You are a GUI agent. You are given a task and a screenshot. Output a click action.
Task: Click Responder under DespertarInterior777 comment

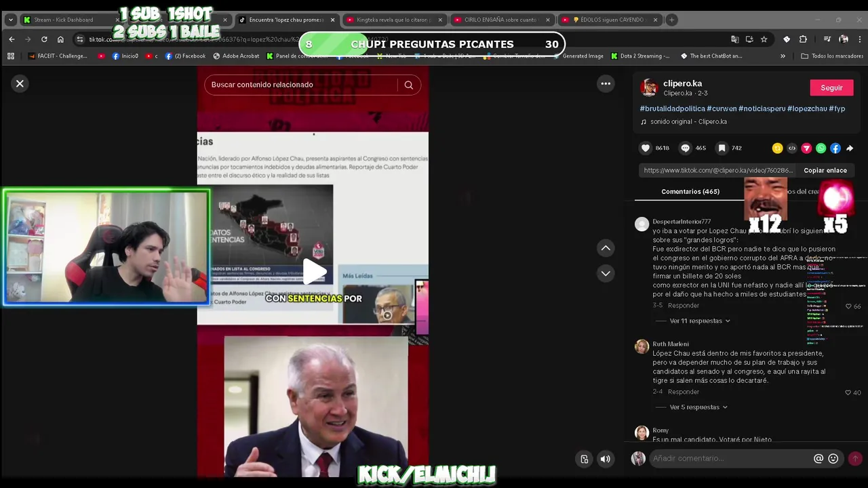pyautogui.click(x=684, y=306)
